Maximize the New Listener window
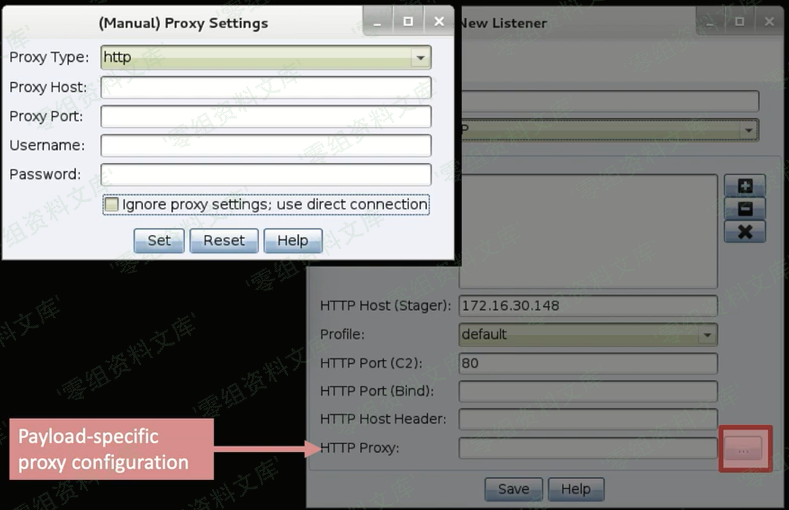Viewport: 789px width, 510px height. click(739, 22)
